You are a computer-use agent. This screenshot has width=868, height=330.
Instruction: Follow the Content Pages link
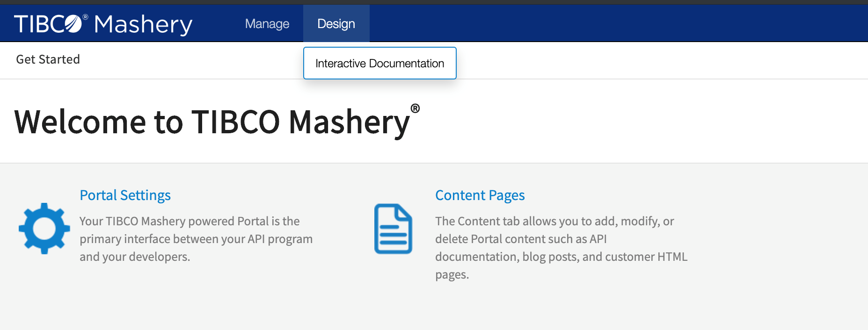(x=480, y=195)
